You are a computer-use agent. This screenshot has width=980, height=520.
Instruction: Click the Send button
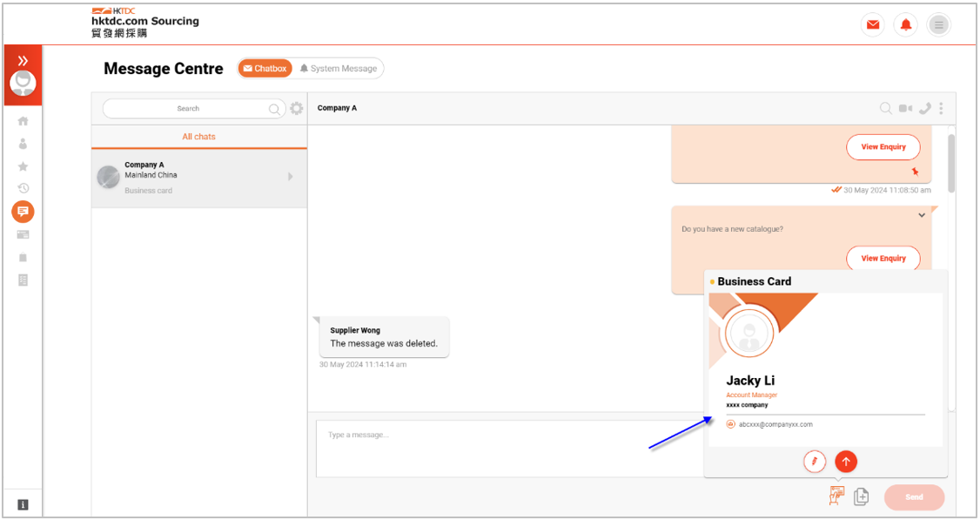[914, 496]
